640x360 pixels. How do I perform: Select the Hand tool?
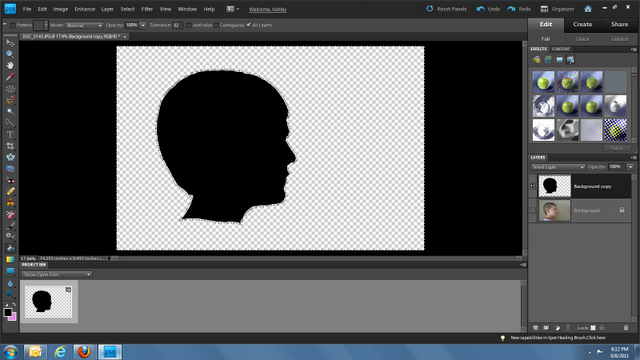click(x=10, y=65)
